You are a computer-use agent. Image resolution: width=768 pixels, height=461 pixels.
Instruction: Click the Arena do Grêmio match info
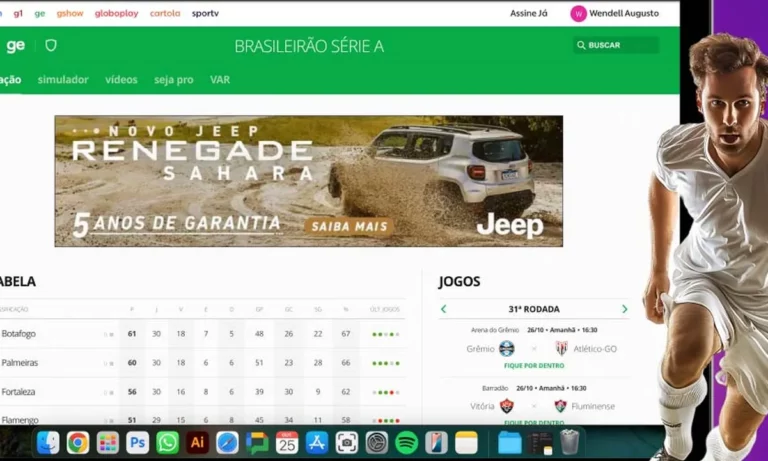pos(534,330)
